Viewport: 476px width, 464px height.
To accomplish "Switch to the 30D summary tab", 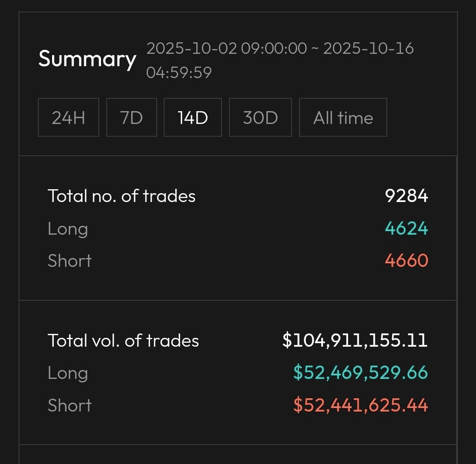I will [x=260, y=117].
